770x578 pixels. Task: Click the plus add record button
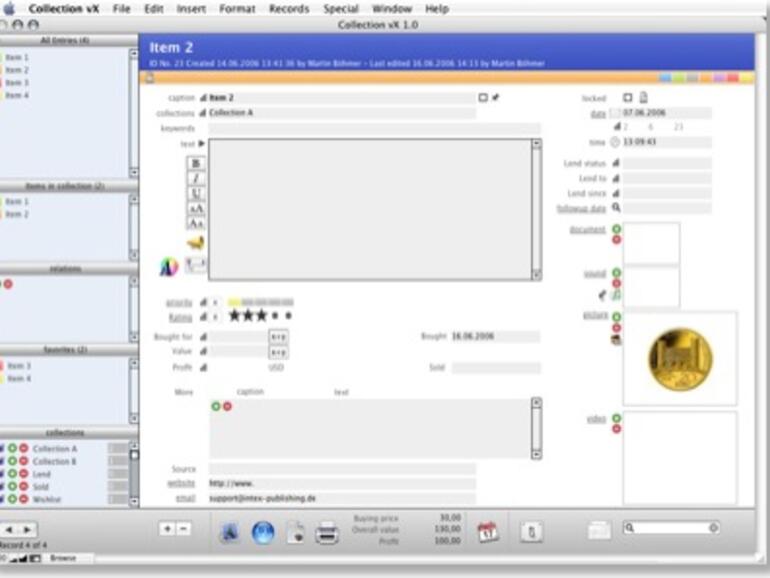coord(167,529)
